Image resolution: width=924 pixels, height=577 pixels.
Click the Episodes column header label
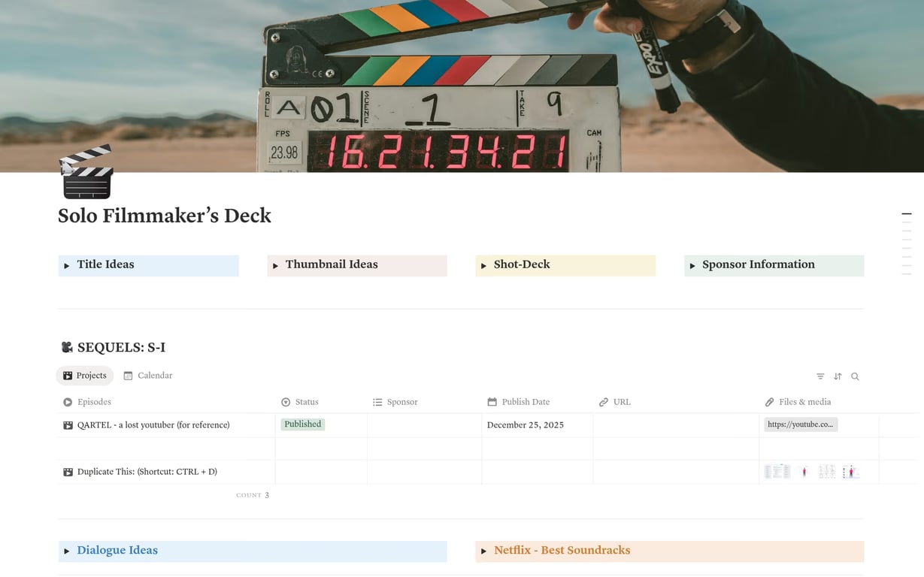(x=94, y=402)
